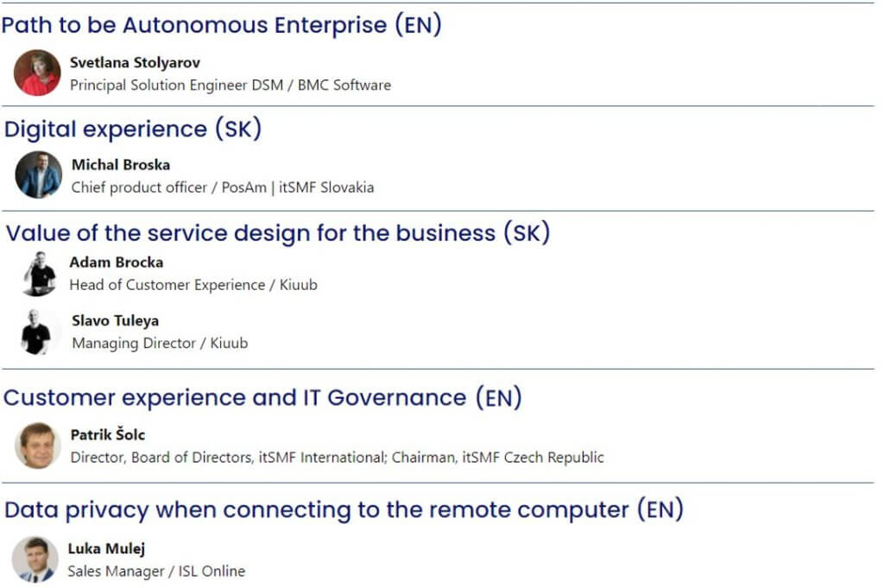Click the name Michal Broska
This screenshot has width=884, height=588.
click(121, 165)
